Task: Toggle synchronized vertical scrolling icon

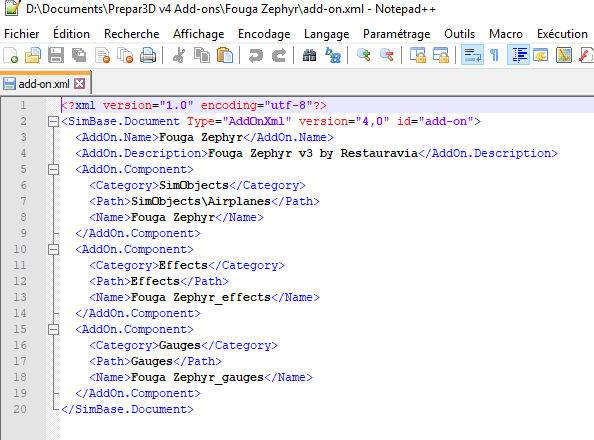Action: coord(418,55)
